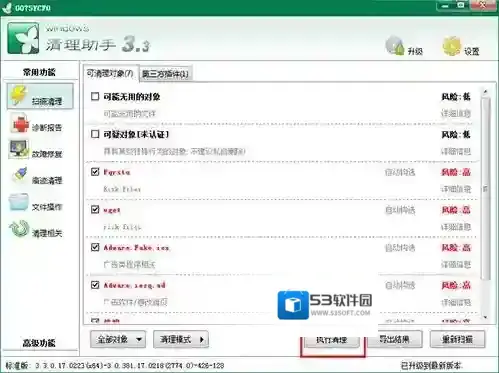Click the 升级 upgrade icon
The width and height of the screenshot is (499, 373).
[395, 46]
